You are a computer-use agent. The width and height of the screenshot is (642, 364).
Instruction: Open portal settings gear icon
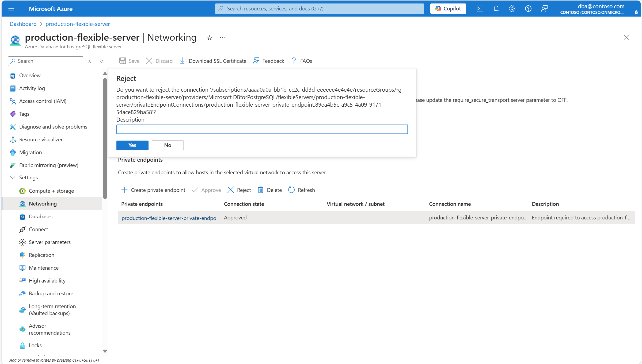[512, 9]
